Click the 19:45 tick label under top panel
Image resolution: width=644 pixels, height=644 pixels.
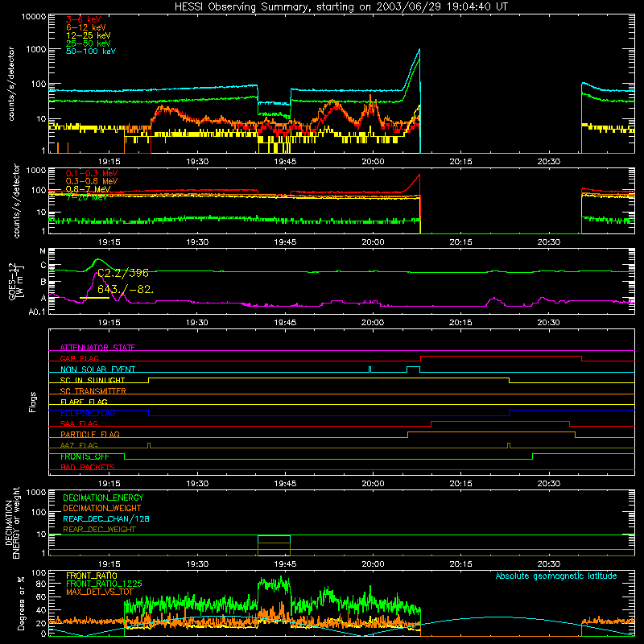pyautogui.click(x=285, y=162)
